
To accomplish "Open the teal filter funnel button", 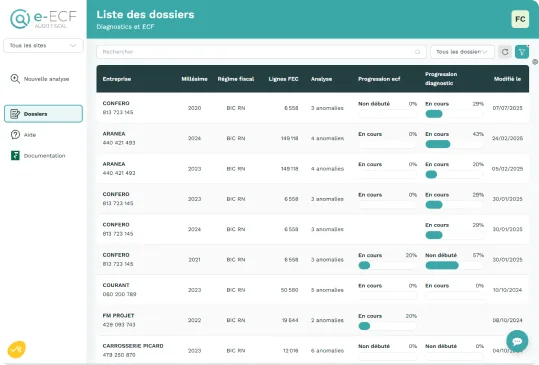I will (522, 52).
